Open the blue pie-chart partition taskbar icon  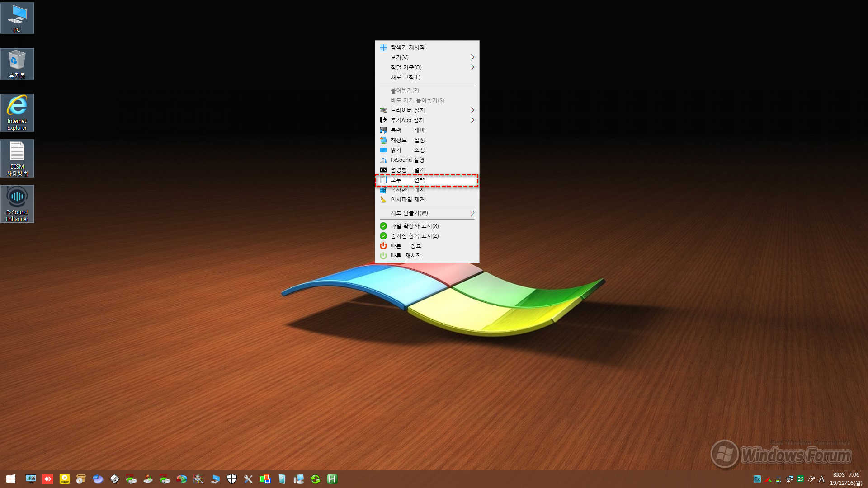[x=98, y=479]
